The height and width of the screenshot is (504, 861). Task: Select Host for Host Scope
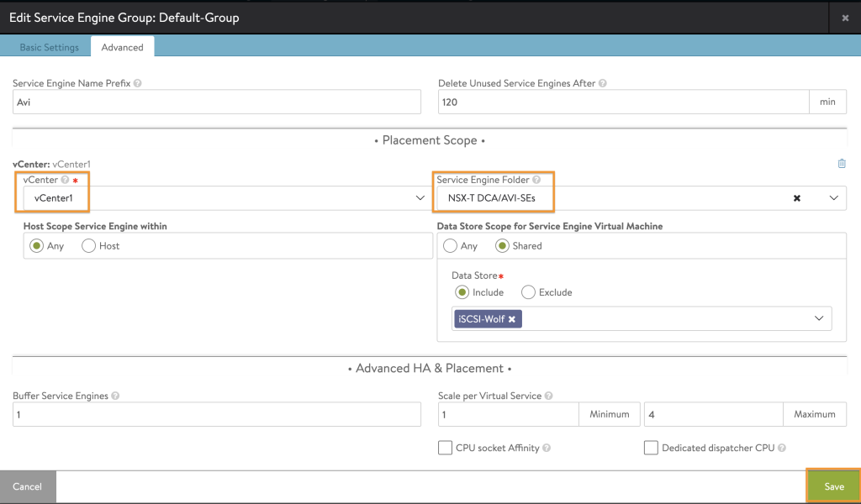pyautogui.click(x=89, y=245)
